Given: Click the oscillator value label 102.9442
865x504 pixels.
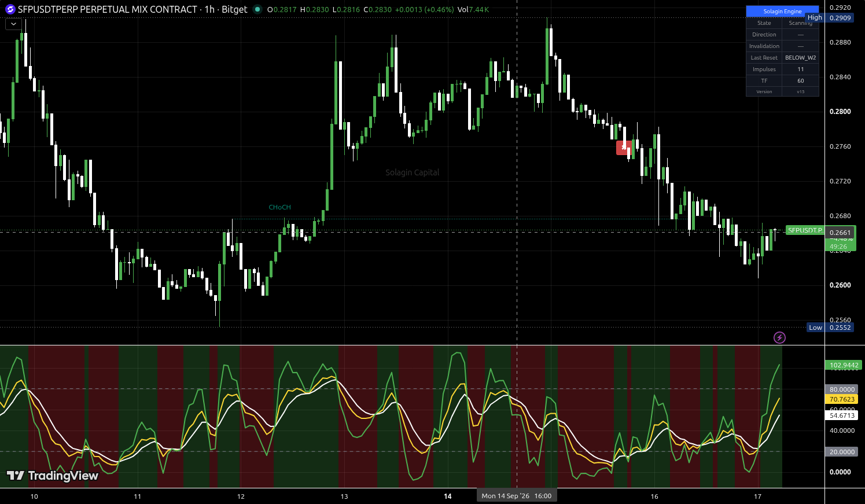Looking at the screenshot, I should (844, 365).
